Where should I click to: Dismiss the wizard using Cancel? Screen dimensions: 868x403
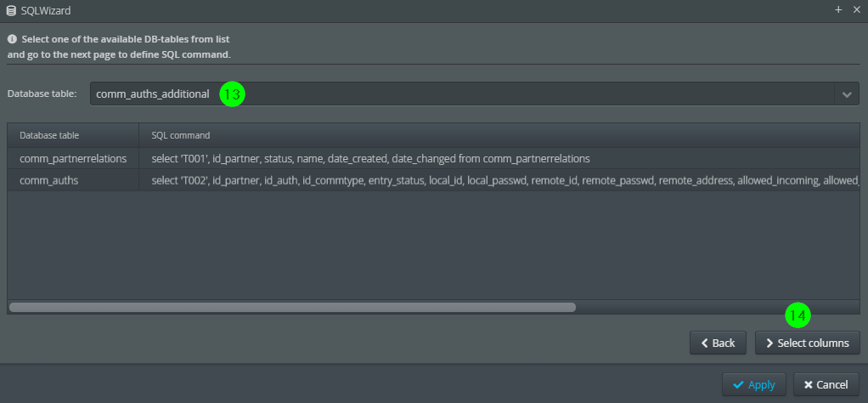pyautogui.click(x=826, y=384)
